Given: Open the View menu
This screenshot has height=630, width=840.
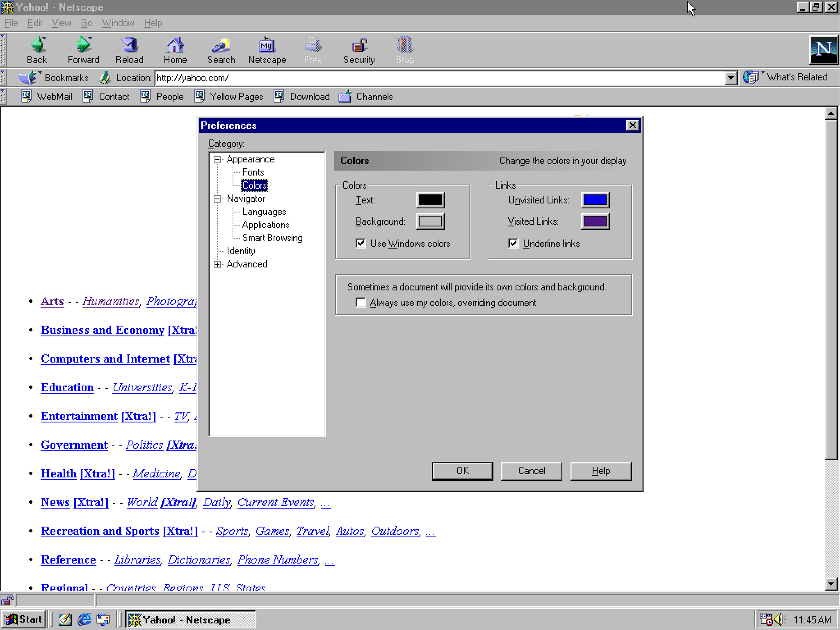Looking at the screenshot, I should [x=62, y=23].
